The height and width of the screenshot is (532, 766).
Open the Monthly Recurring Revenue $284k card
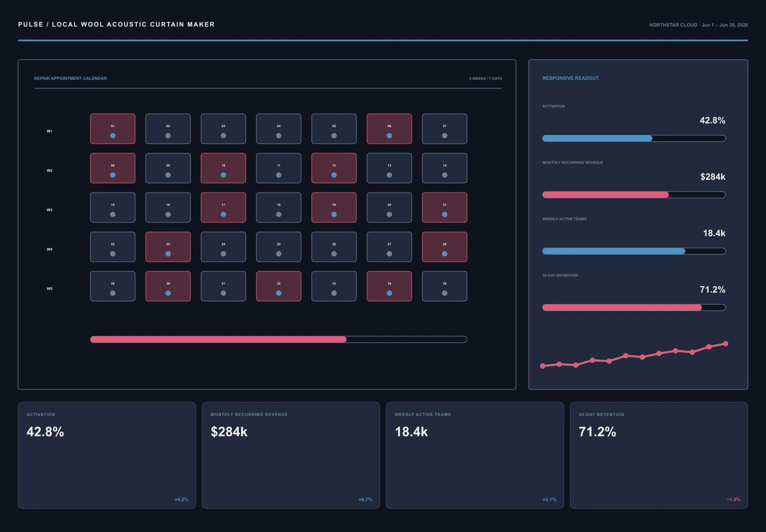(x=291, y=455)
